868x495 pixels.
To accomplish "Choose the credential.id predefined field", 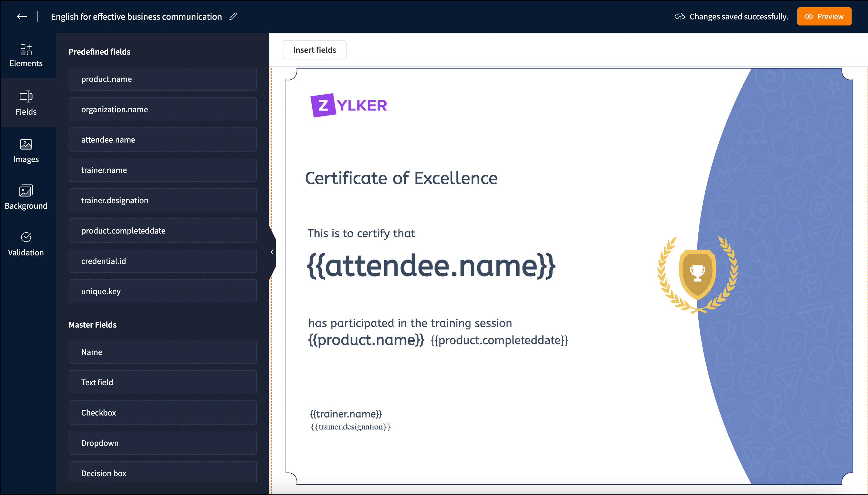I will click(x=163, y=261).
